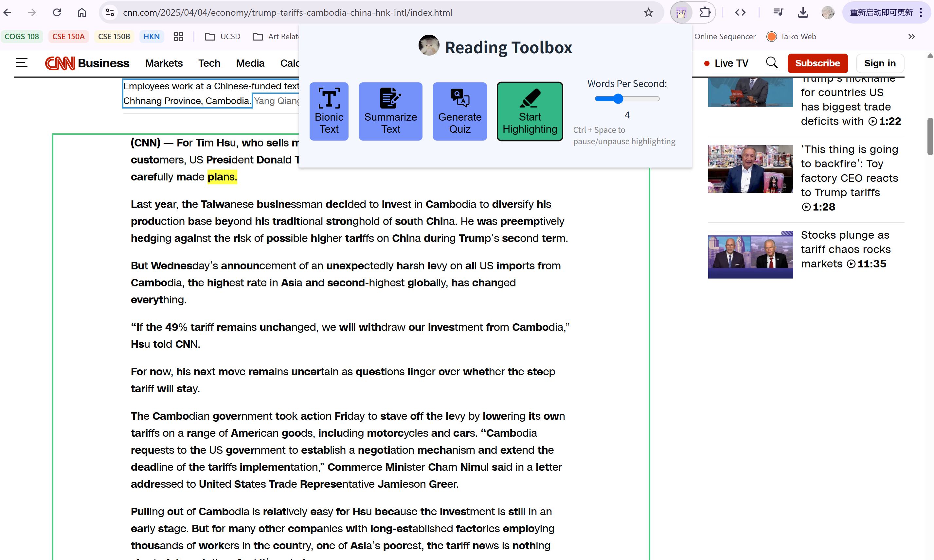Image resolution: width=934 pixels, height=560 pixels.
Task: Click the red Subscribe button
Action: click(817, 63)
